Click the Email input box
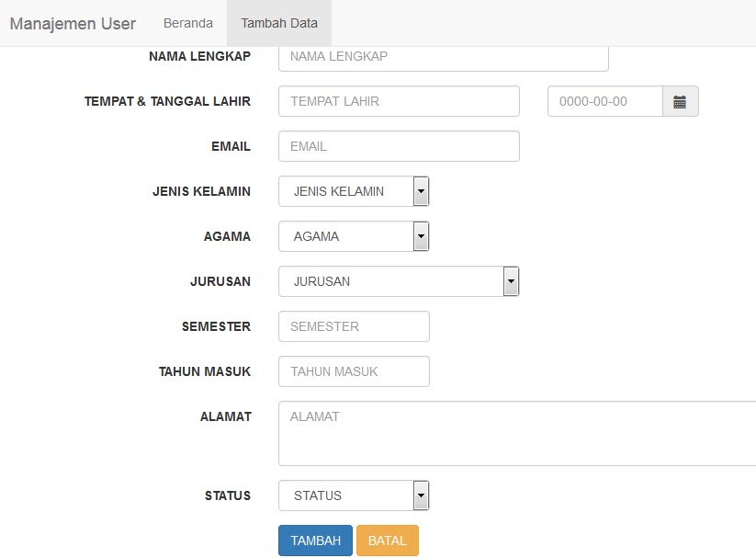756x558 pixels. (399, 146)
